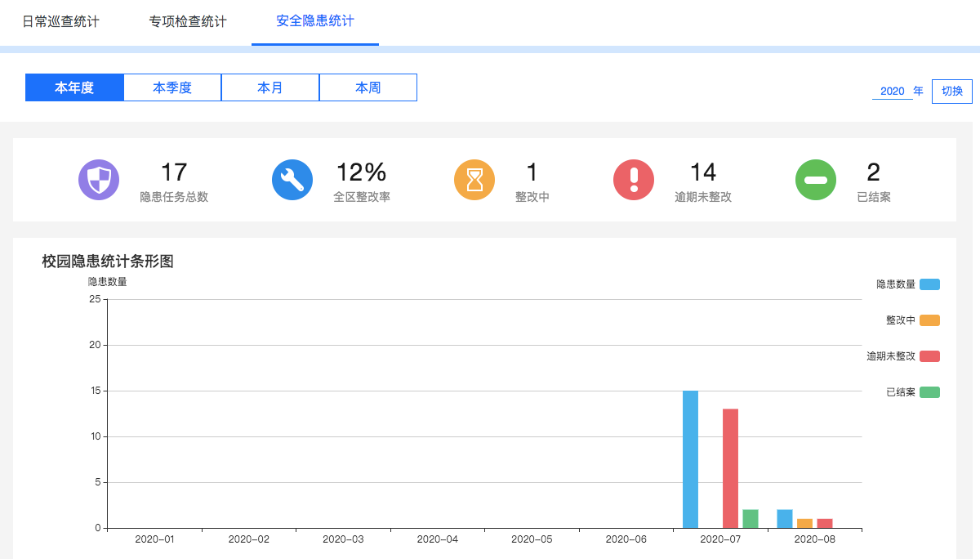Screen dimensions: 980x559
Task: Filter by 本季度 time range
Action: (172, 87)
